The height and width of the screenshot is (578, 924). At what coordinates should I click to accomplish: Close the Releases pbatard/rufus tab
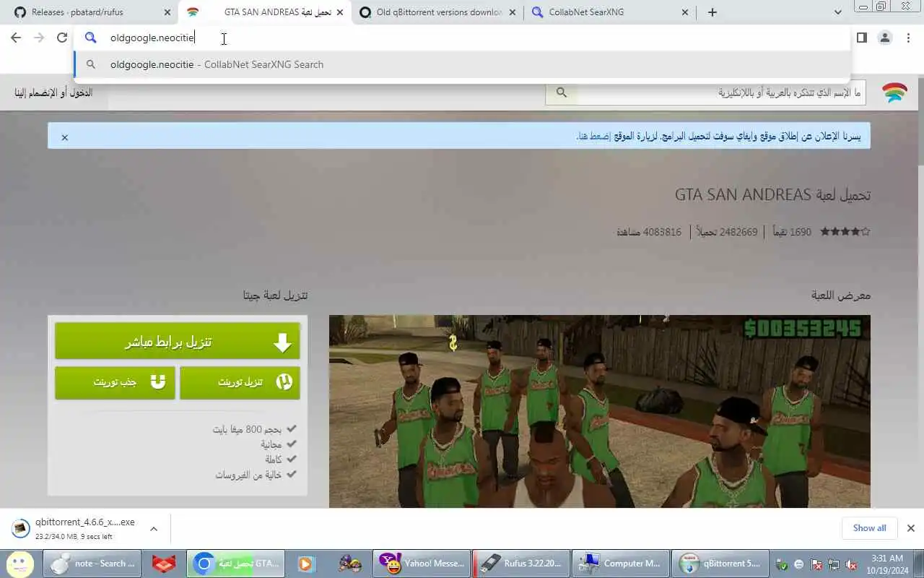(x=167, y=12)
